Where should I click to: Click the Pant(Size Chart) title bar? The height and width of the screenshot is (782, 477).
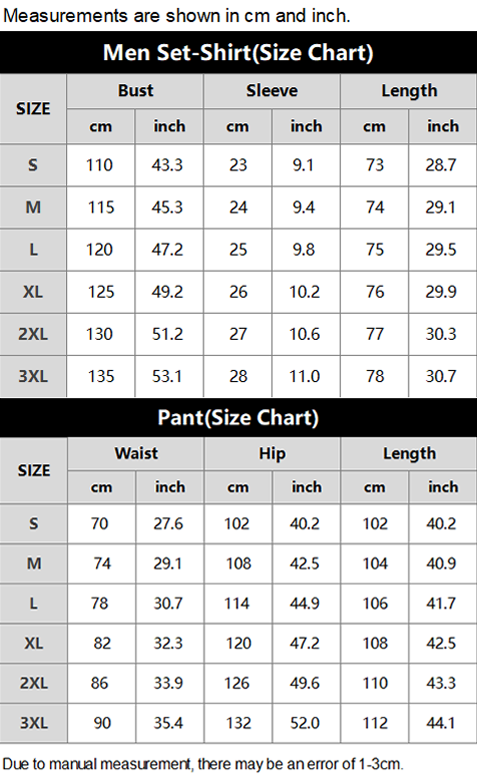(x=238, y=417)
